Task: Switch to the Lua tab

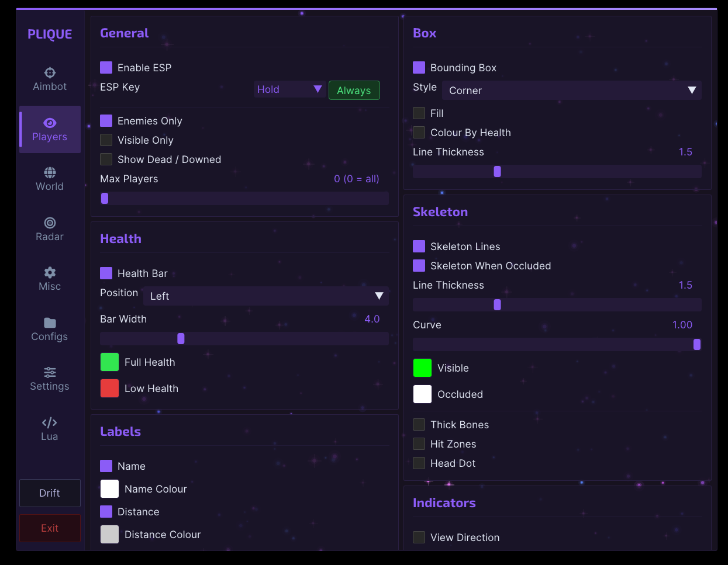Action: [50, 429]
